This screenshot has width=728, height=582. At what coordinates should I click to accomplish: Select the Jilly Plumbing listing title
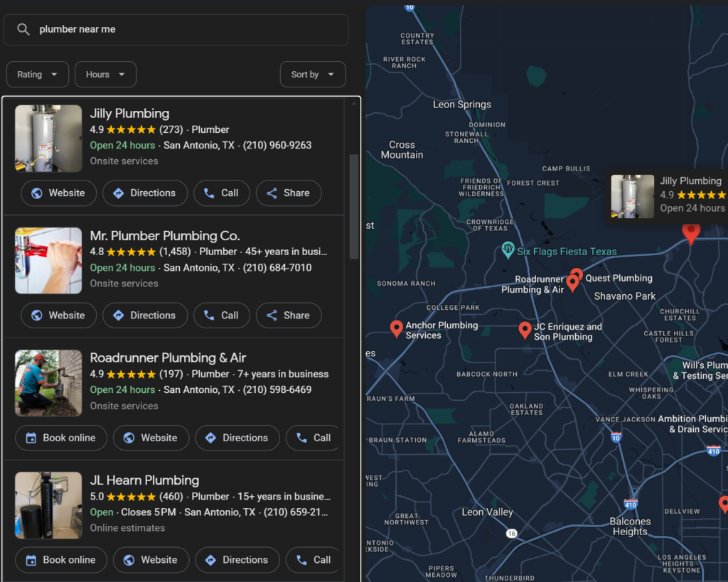click(x=129, y=114)
